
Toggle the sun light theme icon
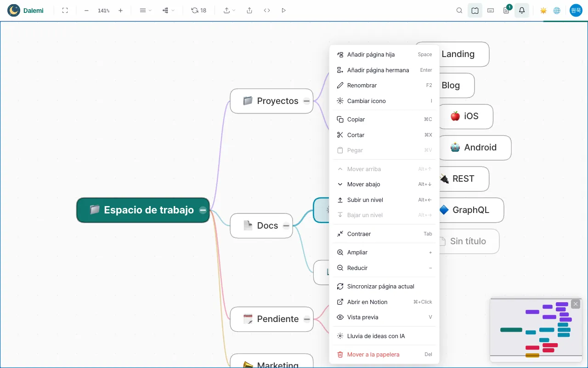(543, 10)
